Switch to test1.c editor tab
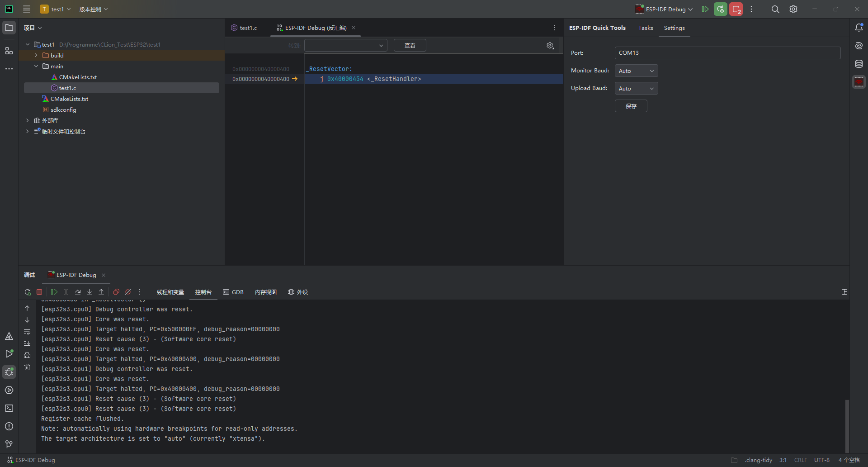Image resolution: width=868 pixels, height=467 pixels. [x=244, y=28]
